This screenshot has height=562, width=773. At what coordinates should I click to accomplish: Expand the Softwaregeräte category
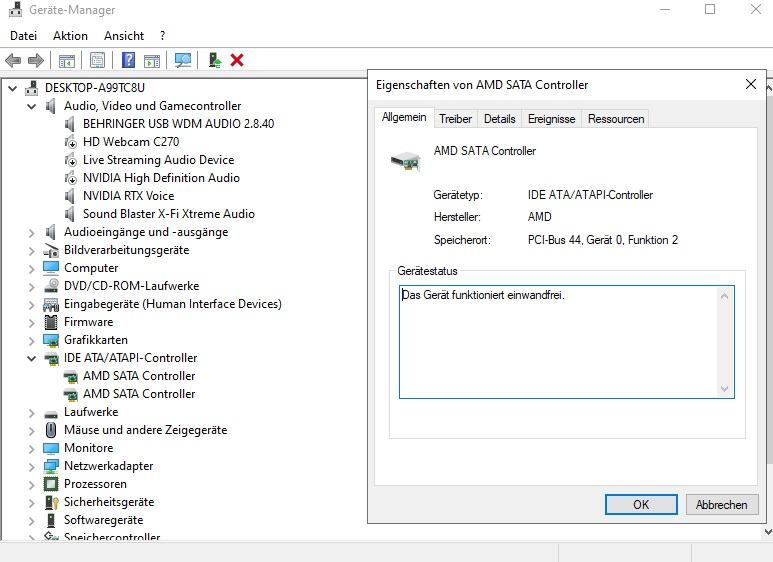click(x=32, y=521)
